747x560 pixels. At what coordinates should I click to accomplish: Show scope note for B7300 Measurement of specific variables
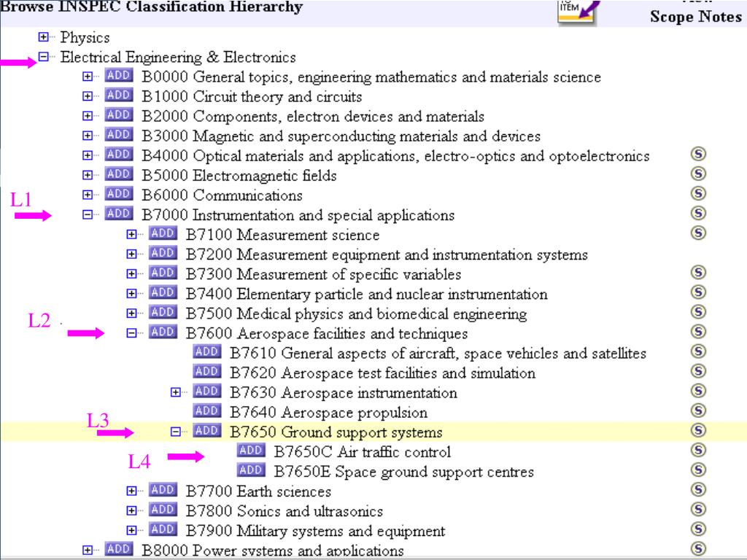tap(698, 273)
